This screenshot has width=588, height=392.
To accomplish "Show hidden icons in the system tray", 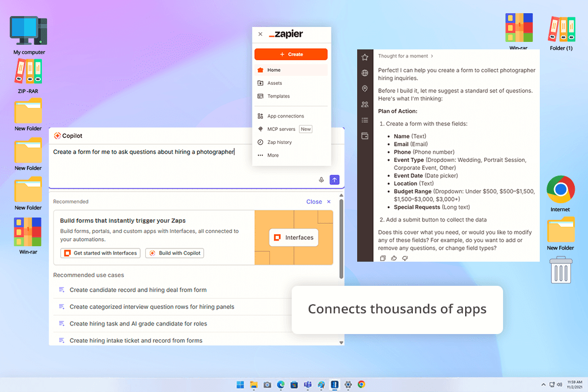I will pos(543,385).
